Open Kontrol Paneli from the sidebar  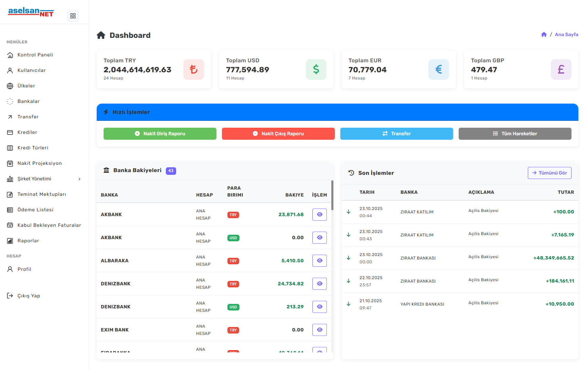(x=10, y=55)
